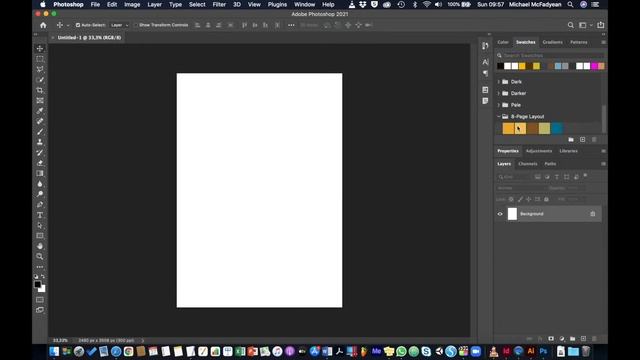Reset default foreground and background colors

[x=36, y=276]
